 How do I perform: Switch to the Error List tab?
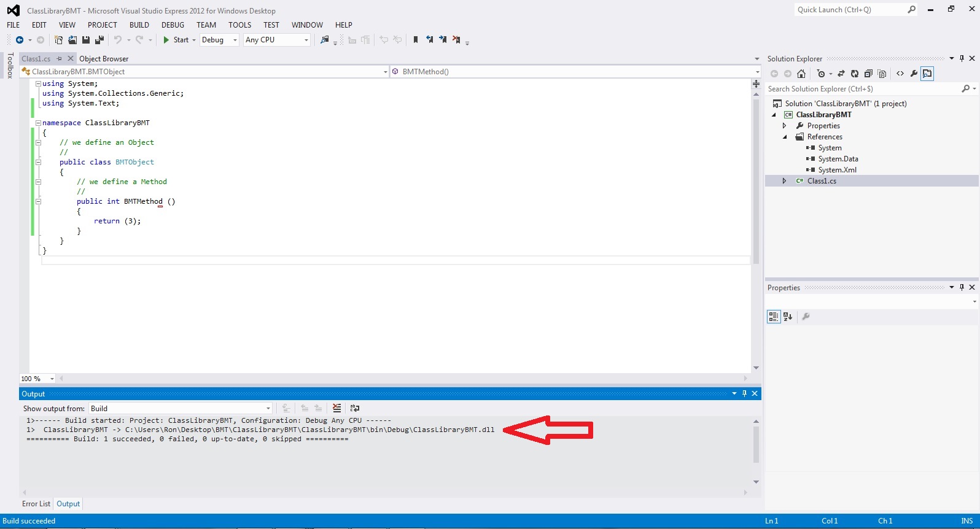click(x=36, y=504)
